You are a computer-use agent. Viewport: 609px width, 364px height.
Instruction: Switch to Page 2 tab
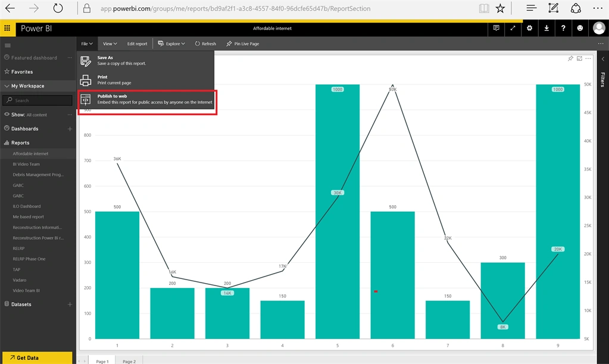(x=129, y=361)
